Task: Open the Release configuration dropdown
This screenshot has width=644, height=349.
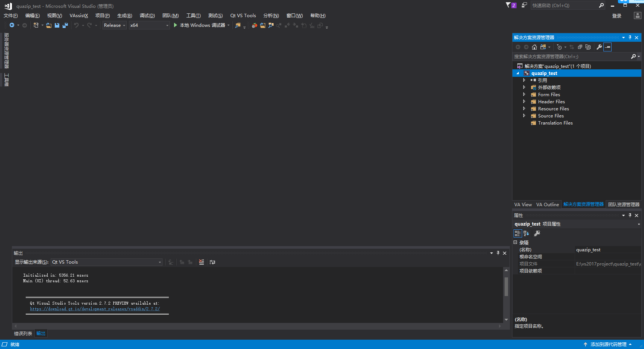Action: [114, 25]
